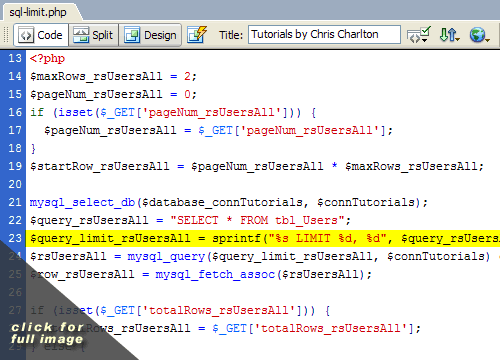Switch to Code view
The height and width of the screenshot is (360, 500).
(x=41, y=35)
